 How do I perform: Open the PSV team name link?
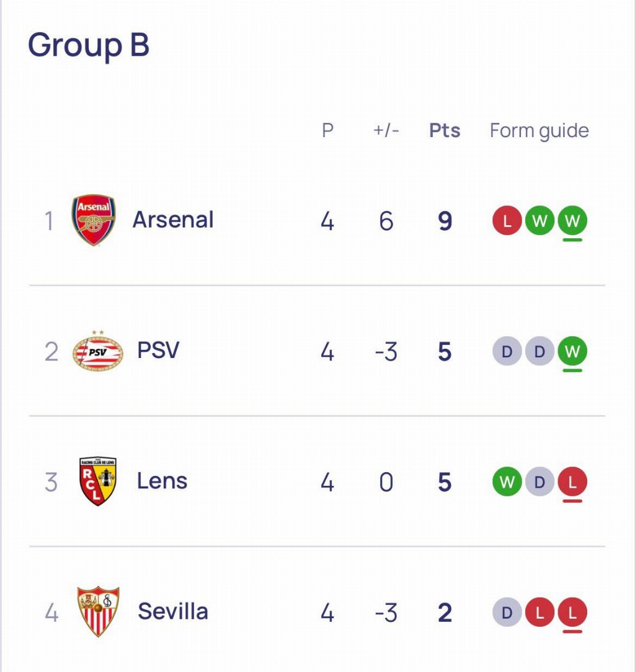pyautogui.click(x=158, y=351)
